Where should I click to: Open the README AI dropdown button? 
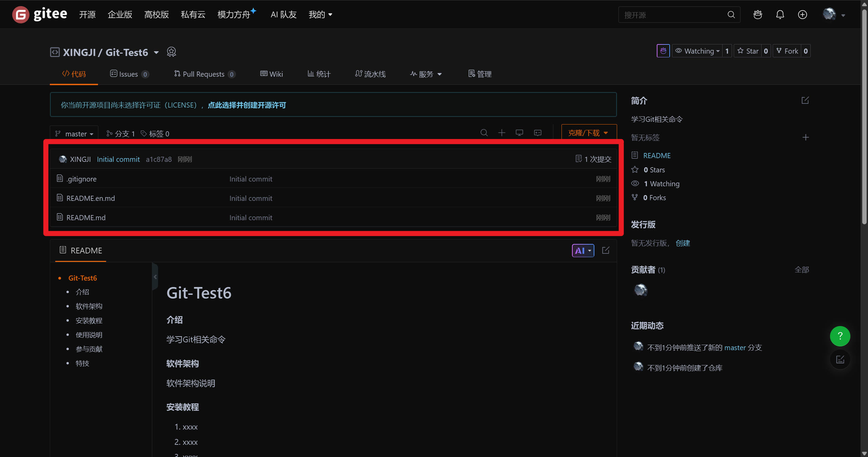[583, 250]
